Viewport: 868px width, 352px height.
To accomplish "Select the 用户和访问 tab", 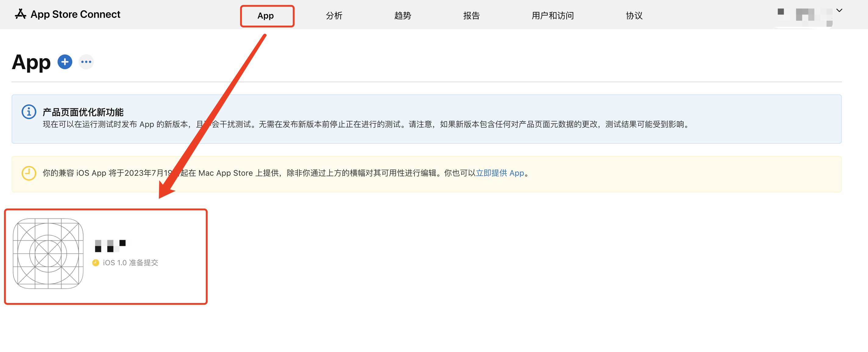I will coord(553,16).
